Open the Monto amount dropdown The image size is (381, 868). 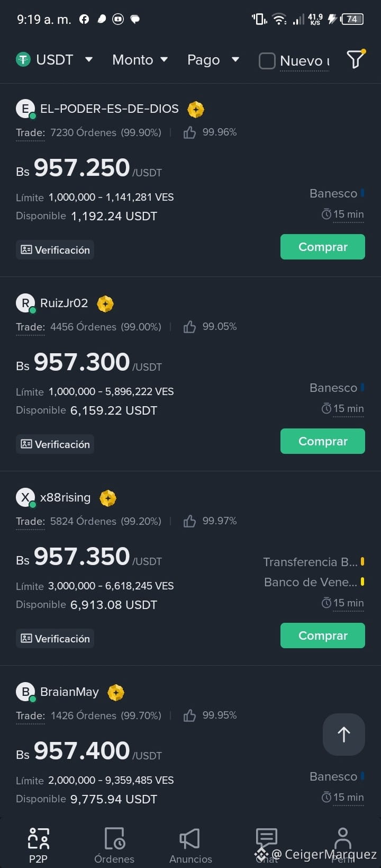click(x=140, y=60)
